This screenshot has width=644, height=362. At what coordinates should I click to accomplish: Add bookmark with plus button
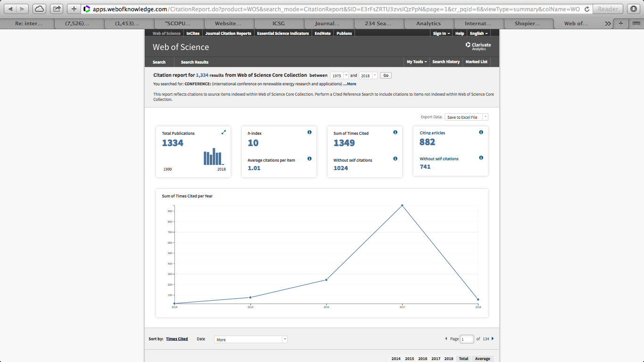74,8
